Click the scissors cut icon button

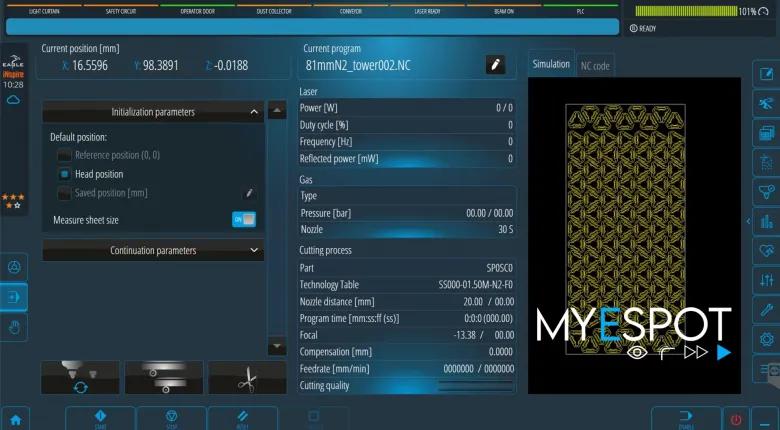tap(246, 377)
